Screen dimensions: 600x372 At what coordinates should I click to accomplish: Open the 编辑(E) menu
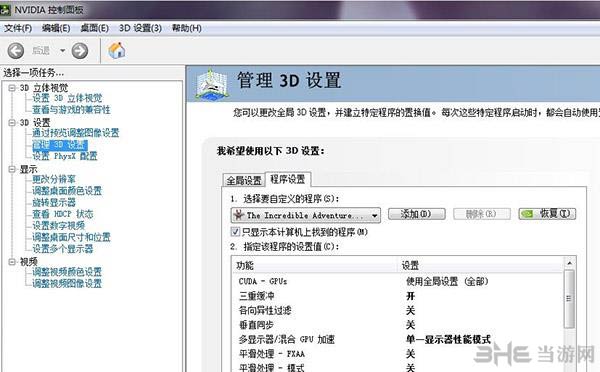(x=56, y=28)
